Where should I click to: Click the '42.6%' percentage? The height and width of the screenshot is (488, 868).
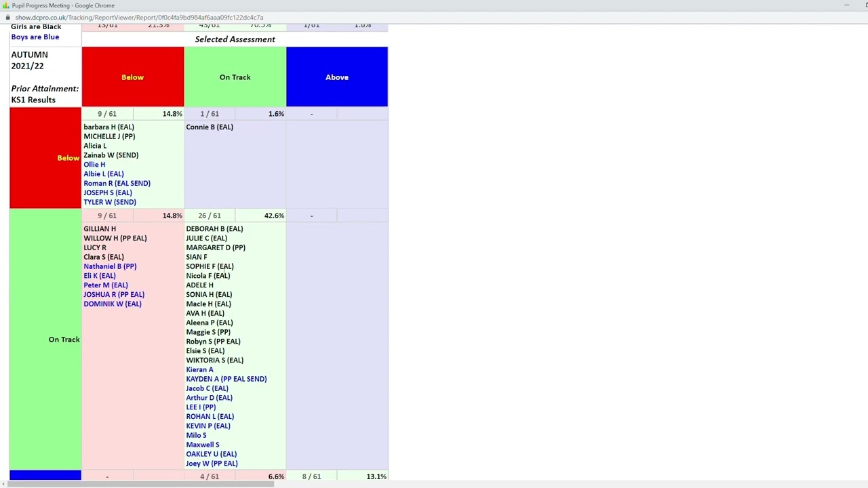point(275,216)
